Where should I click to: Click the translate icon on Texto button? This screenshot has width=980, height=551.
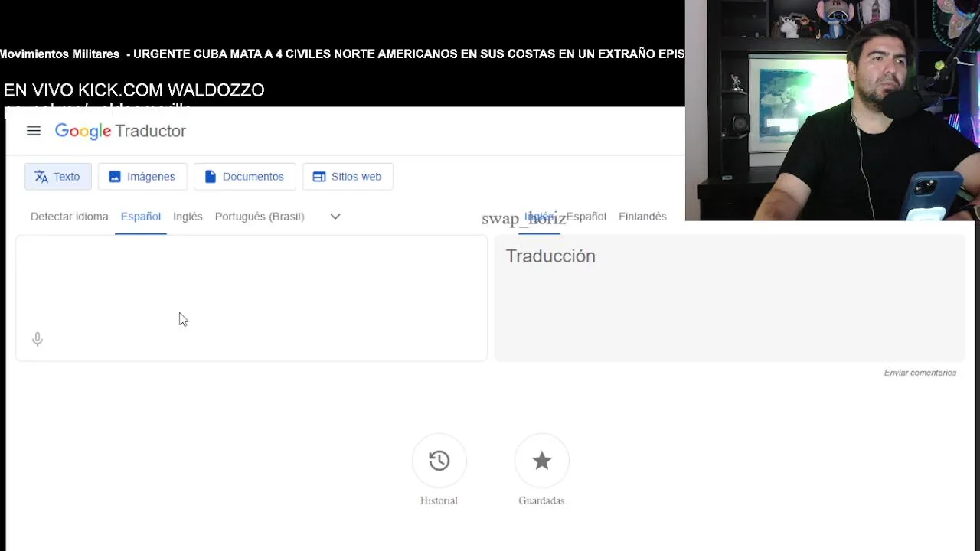point(41,177)
